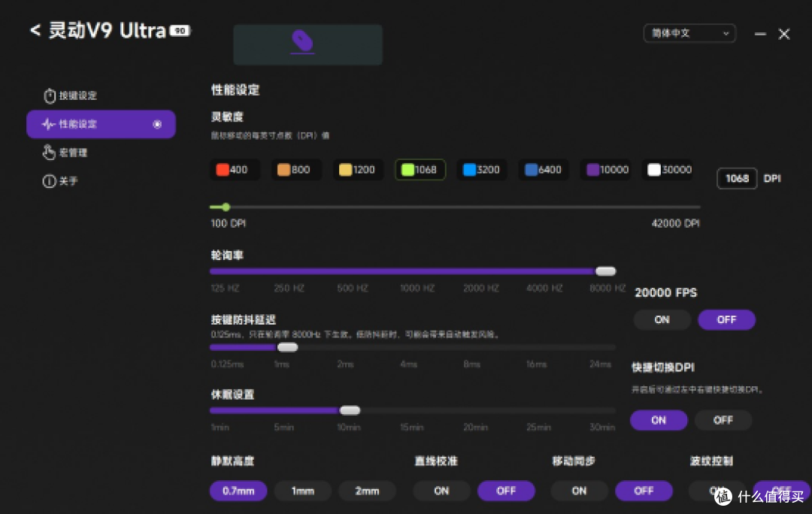
Task: Click the 1068 DPI value input field
Action: [x=737, y=179]
